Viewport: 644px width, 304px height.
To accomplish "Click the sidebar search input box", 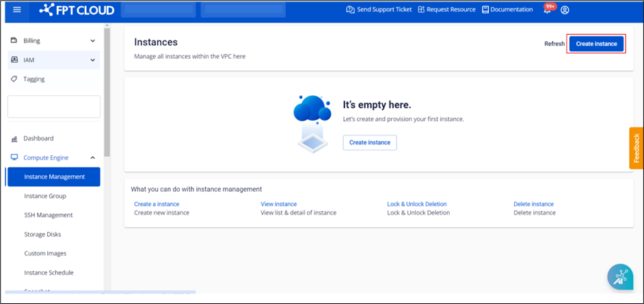I will 54,107.
